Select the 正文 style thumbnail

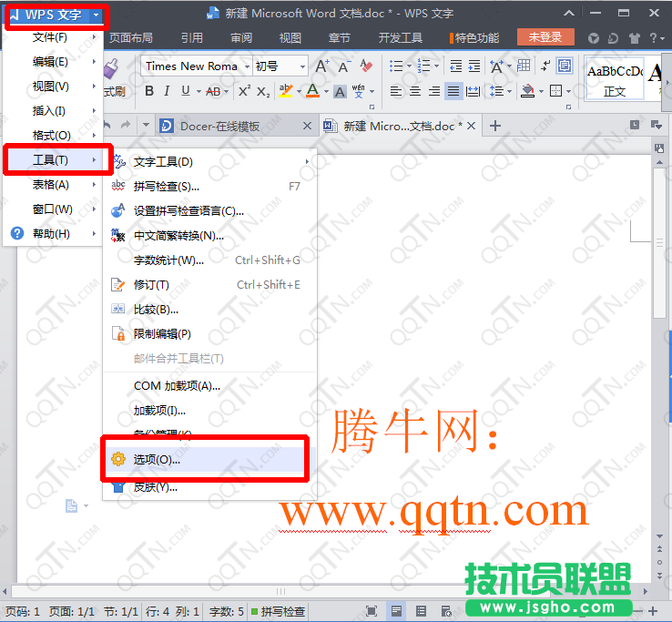pyautogui.click(x=614, y=79)
